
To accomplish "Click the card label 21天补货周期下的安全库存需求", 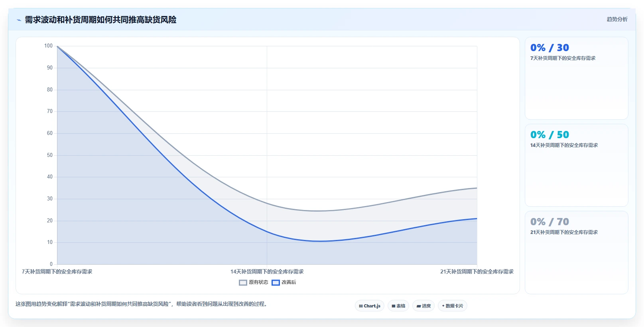I will click(x=564, y=232).
